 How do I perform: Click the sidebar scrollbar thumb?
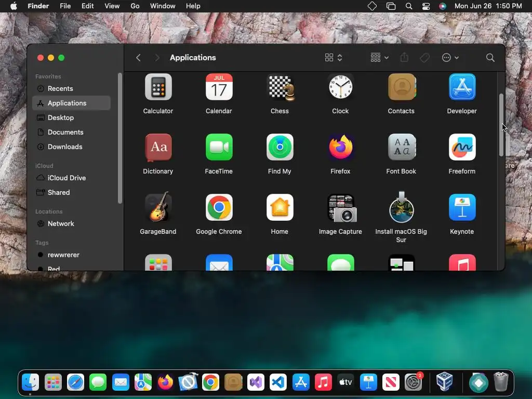[119, 138]
